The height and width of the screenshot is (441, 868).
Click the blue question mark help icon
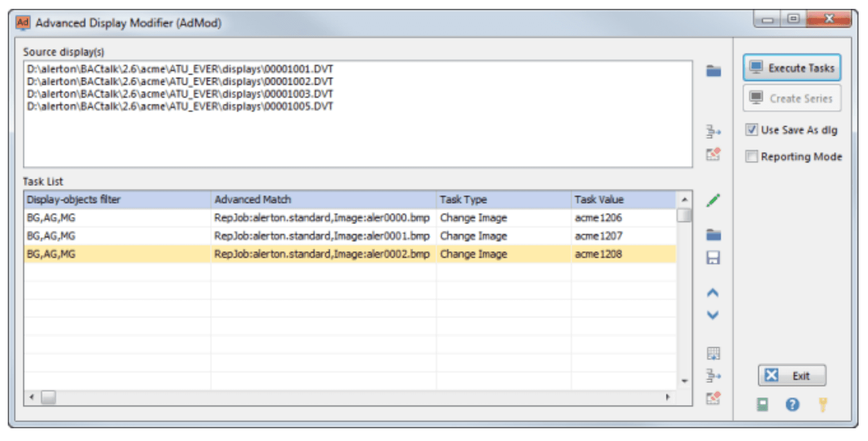coord(793,405)
